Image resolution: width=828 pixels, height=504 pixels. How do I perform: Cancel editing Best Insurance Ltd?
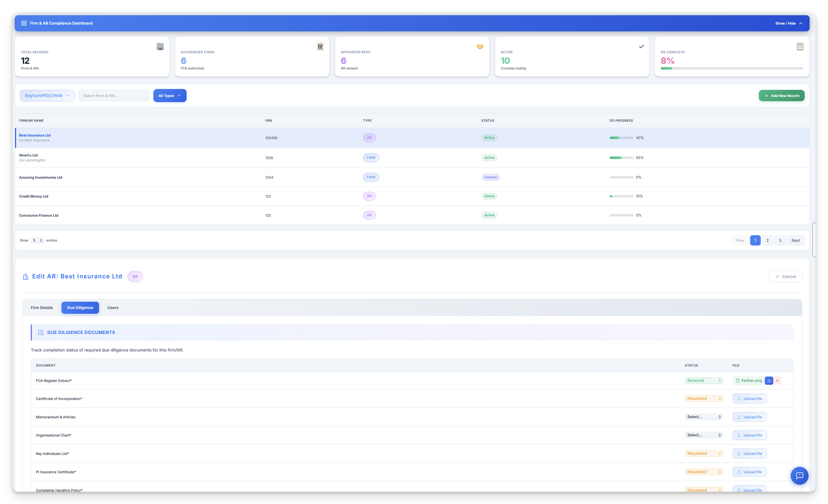pos(785,276)
